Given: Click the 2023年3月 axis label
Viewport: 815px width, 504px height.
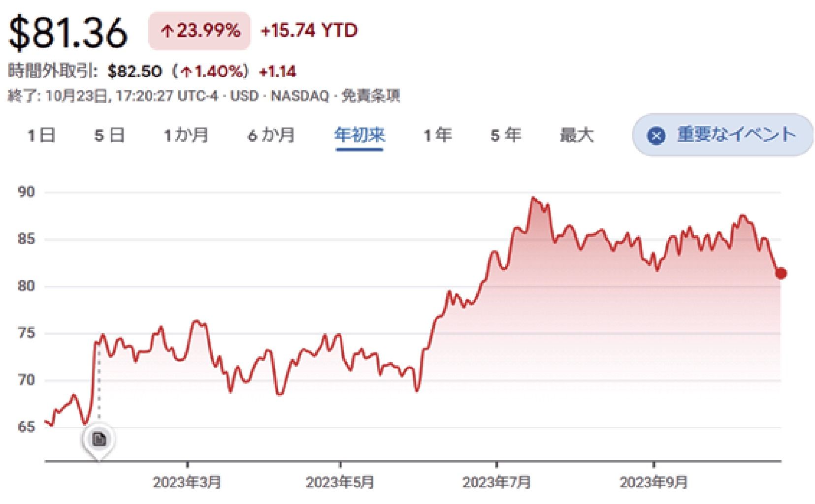Looking at the screenshot, I should point(187,482).
